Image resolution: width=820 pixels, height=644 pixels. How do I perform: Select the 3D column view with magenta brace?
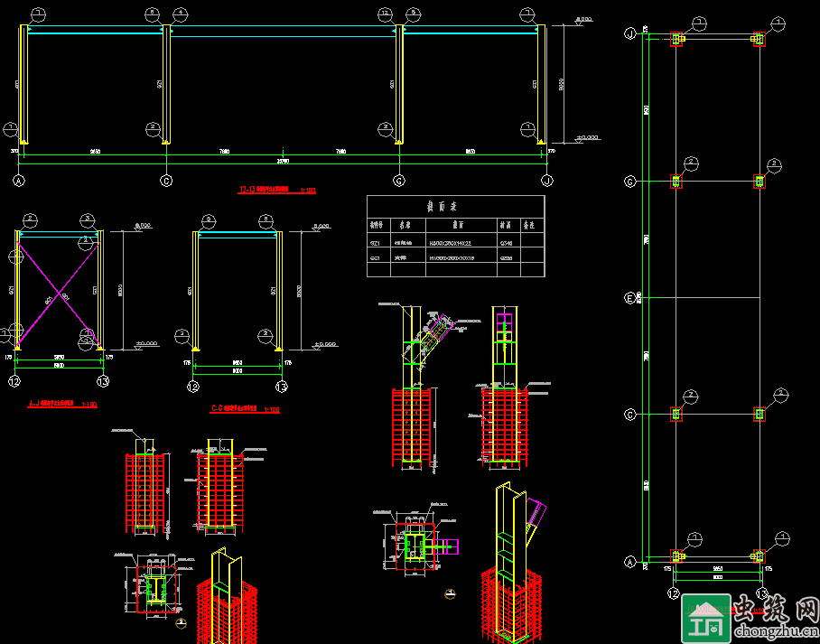[x=515, y=565]
